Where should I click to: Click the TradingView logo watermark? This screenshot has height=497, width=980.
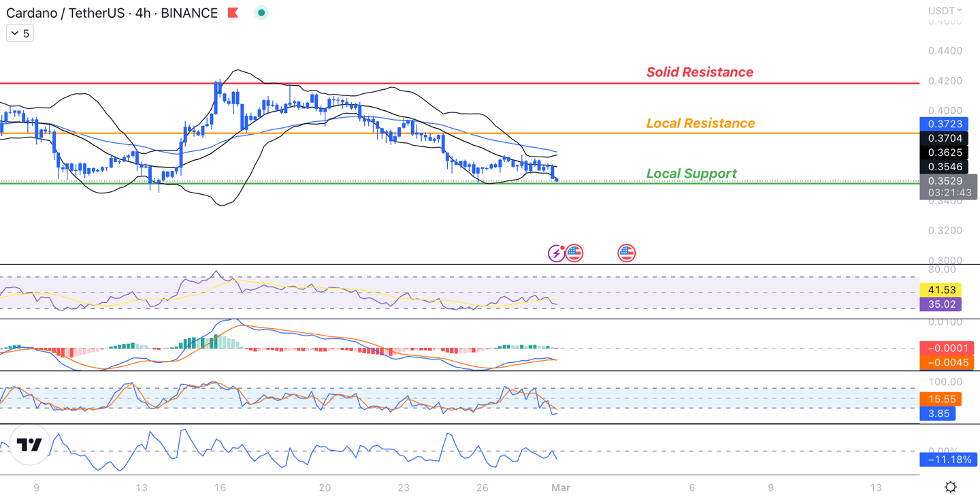(x=30, y=445)
